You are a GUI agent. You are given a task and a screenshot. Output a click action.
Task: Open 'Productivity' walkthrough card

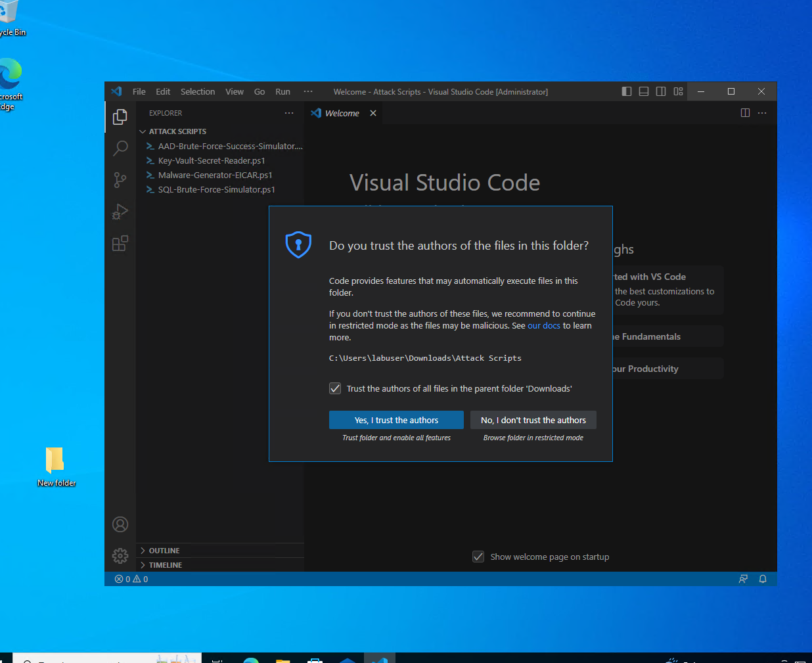pos(667,369)
